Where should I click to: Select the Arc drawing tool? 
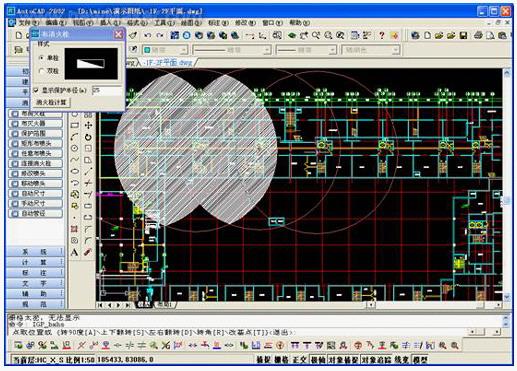click(74, 137)
